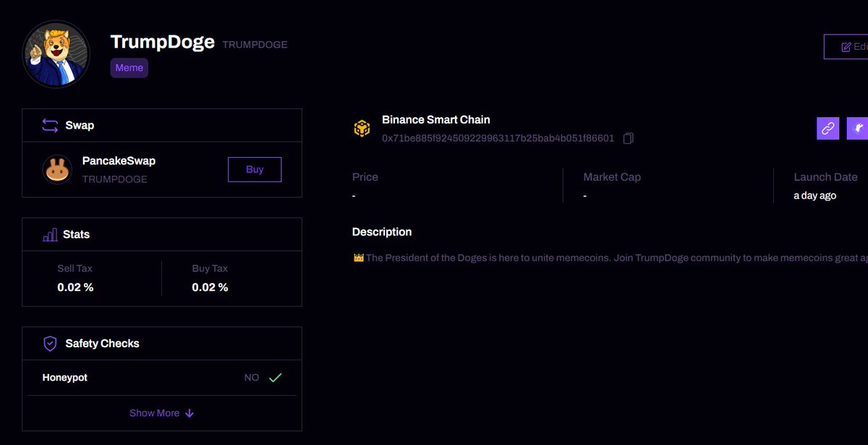Copy the contract address
Screen dimensions: 868x445
(628, 138)
